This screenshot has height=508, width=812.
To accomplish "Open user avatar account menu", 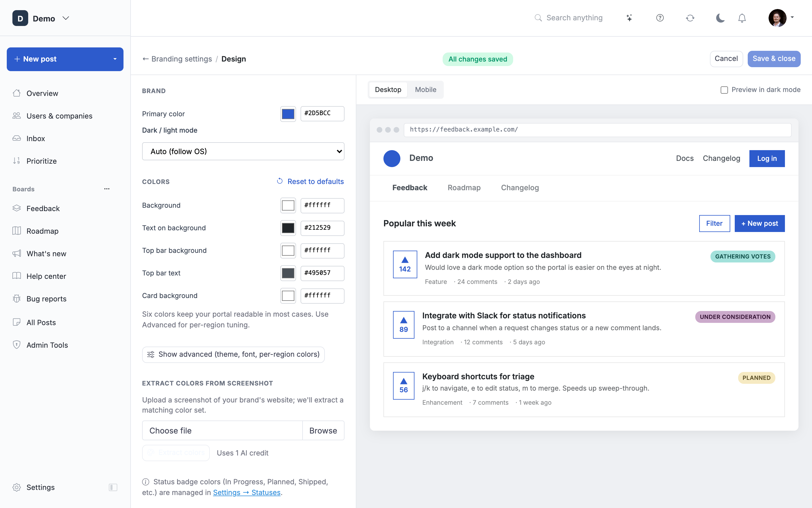I will 781,18.
